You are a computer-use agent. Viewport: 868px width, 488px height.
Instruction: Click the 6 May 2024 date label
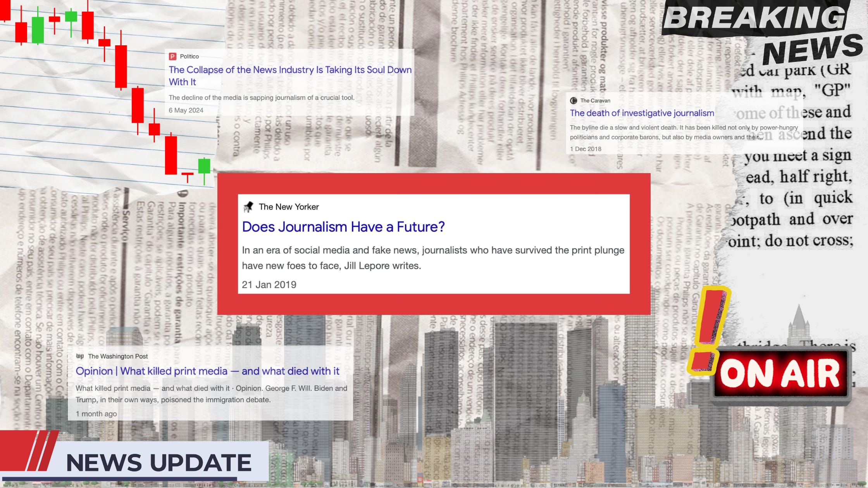186,110
